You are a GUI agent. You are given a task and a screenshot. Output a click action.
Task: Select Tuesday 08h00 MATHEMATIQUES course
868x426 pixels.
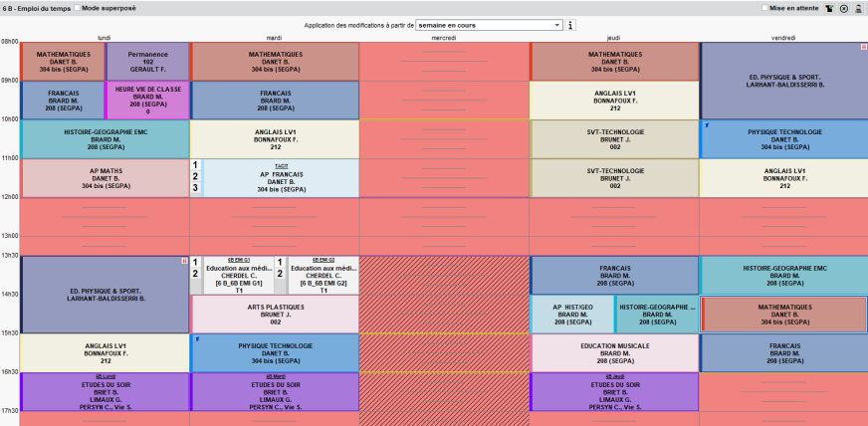[x=275, y=62]
